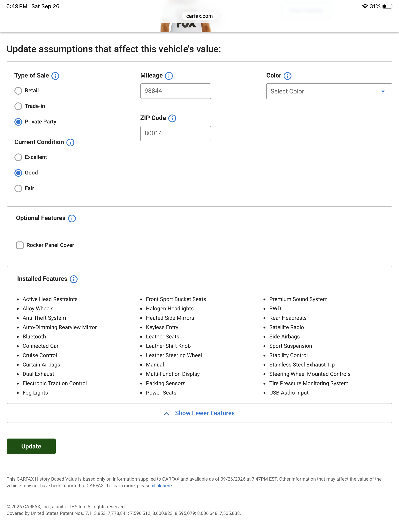Open the Select Color dropdown
399x532 pixels.
pos(329,91)
